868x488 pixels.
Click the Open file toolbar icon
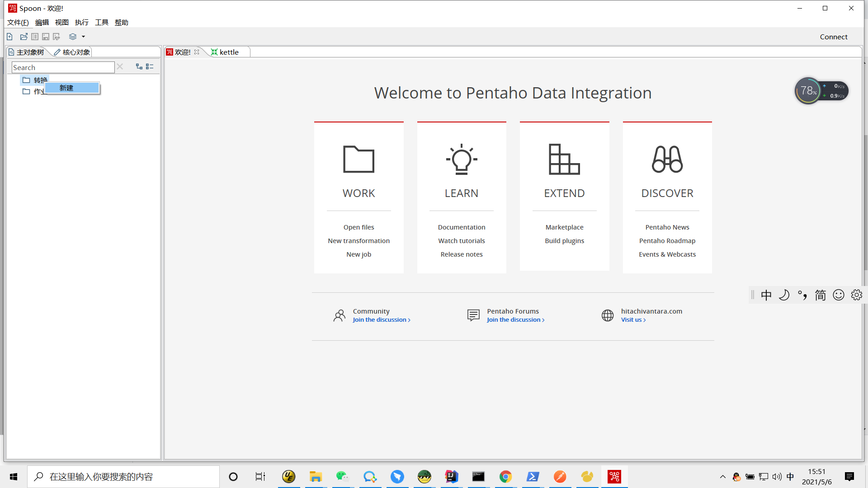click(x=24, y=37)
